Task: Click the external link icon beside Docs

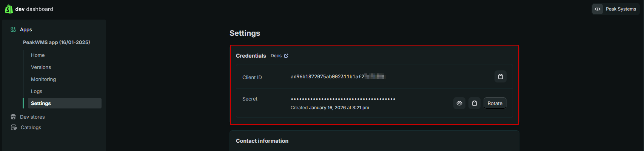Action: (x=286, y=56)
